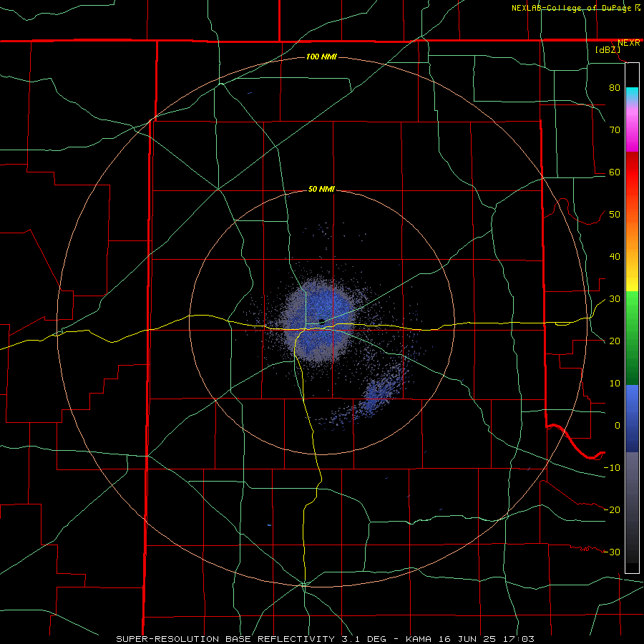644x644 pixels.
Task: Click the 16 JUN 25 date in the caption
Action: [468, 639]
